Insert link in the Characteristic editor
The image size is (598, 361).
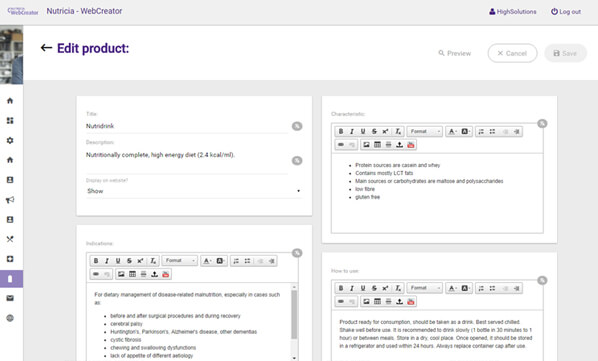click(x=341, y=144)
